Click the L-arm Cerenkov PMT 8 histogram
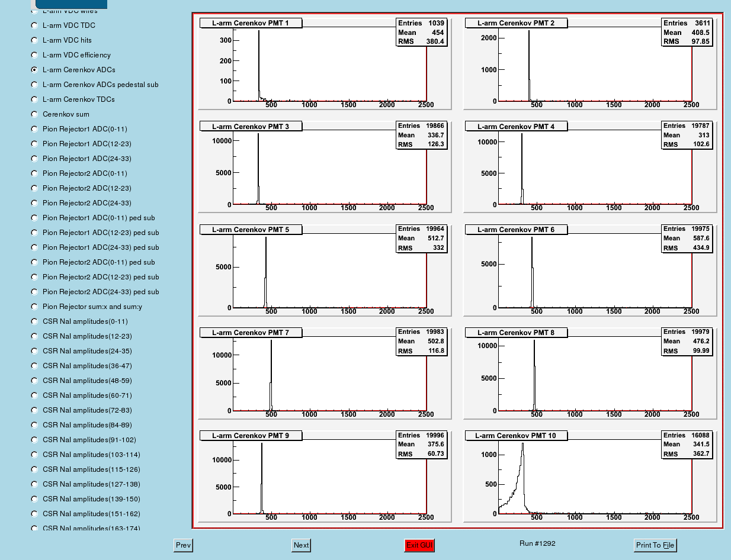 pyautogui.click(x=590, y=373)
